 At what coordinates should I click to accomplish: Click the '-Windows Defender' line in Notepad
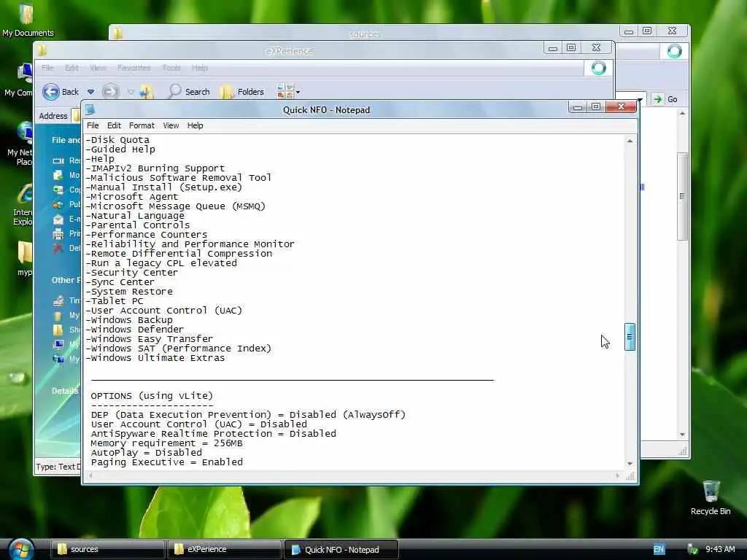point(134,330)
